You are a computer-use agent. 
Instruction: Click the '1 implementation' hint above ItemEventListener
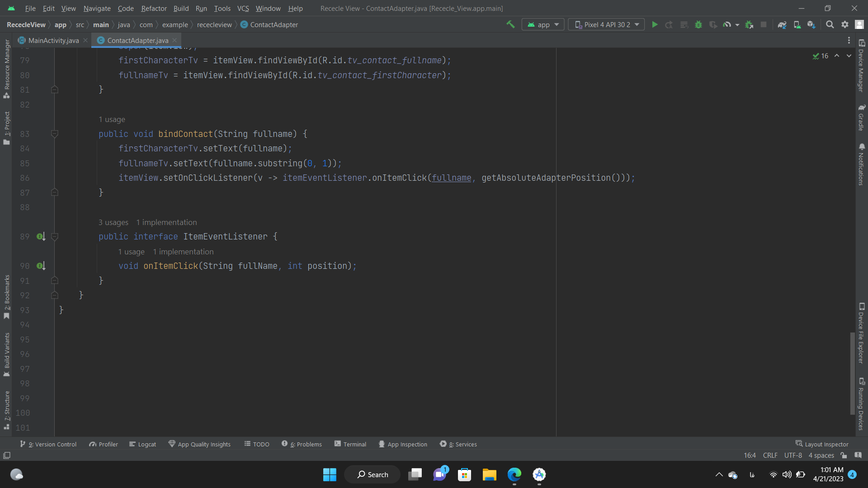coord(166,222)
